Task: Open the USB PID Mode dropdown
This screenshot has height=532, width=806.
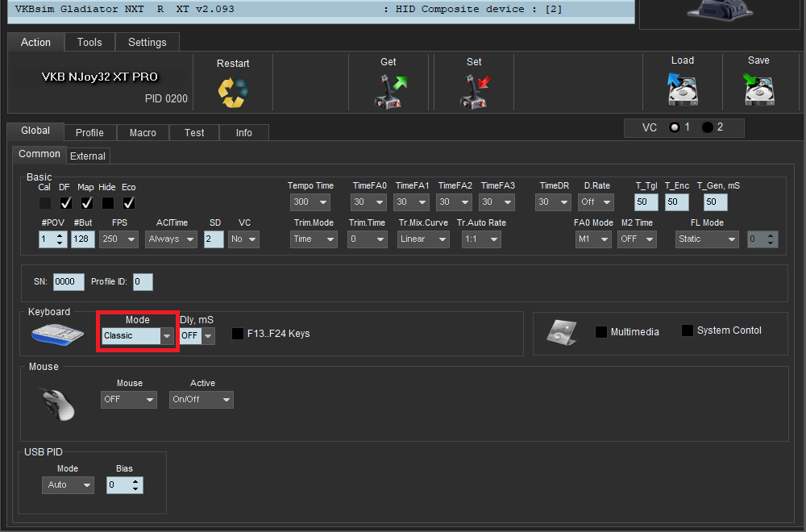Action: click(68, 484)
